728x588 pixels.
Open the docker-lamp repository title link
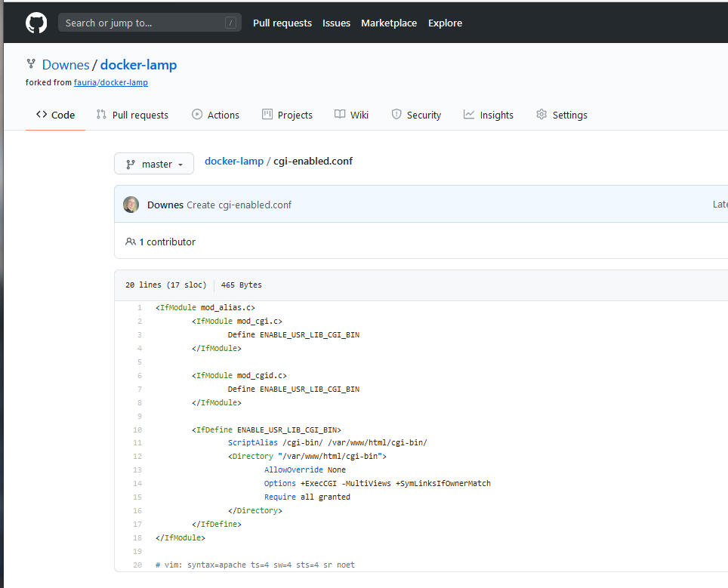(138, 64)
